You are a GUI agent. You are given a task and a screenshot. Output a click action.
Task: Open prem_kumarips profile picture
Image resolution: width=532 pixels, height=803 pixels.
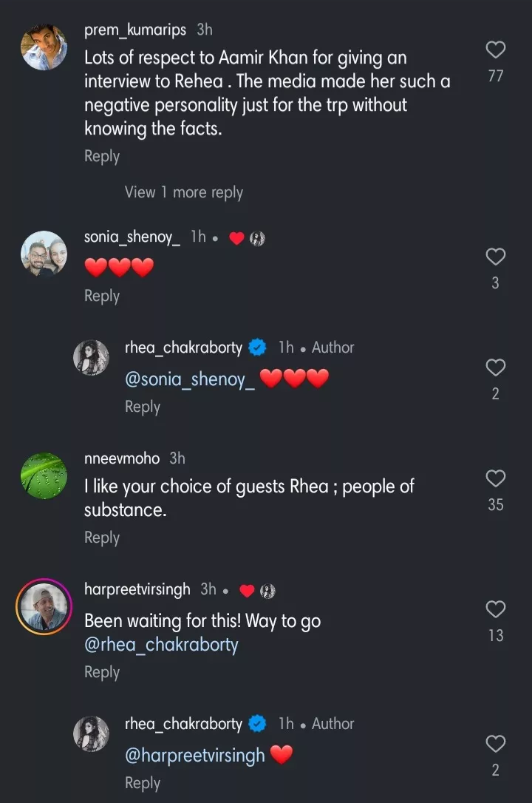point(44,47)
